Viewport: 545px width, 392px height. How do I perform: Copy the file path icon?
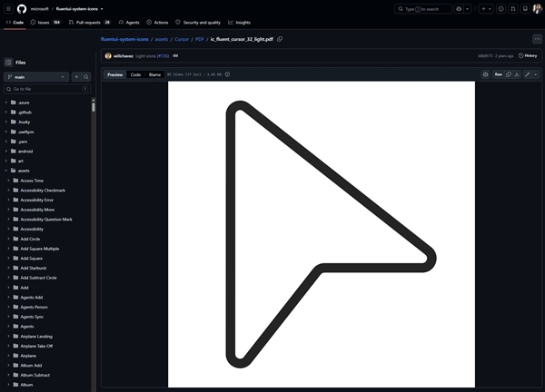click(280, 39)
